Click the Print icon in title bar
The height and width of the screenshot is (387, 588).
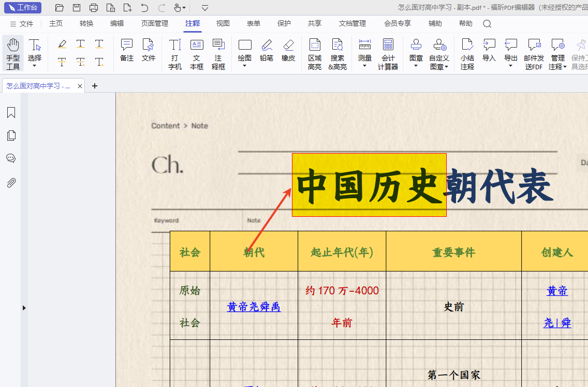(x=94, y=8)
